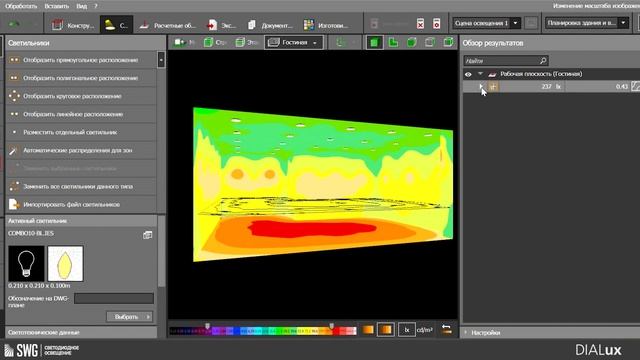The height and width of the screenshot is (360, 640).
Task: Click the import luminaire file icon
Action: tap(14, 204)
